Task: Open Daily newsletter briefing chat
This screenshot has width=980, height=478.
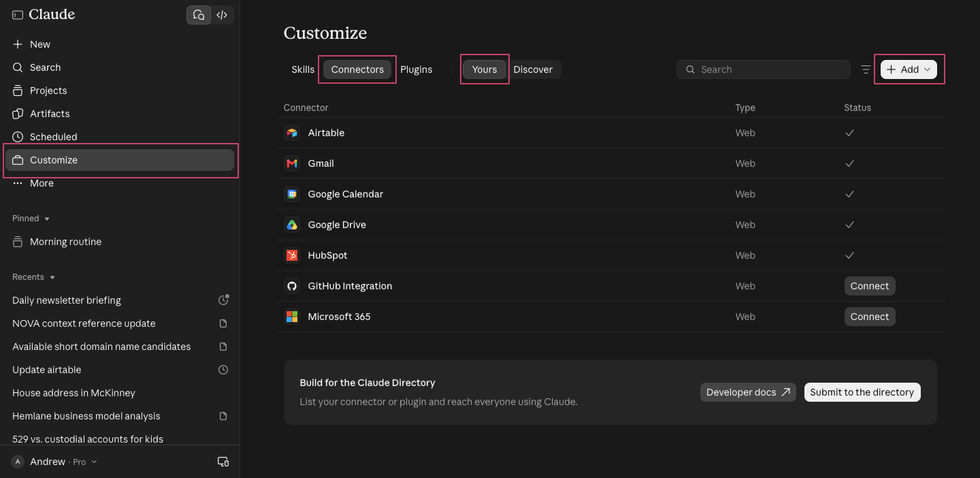Action: pos(67,300)
